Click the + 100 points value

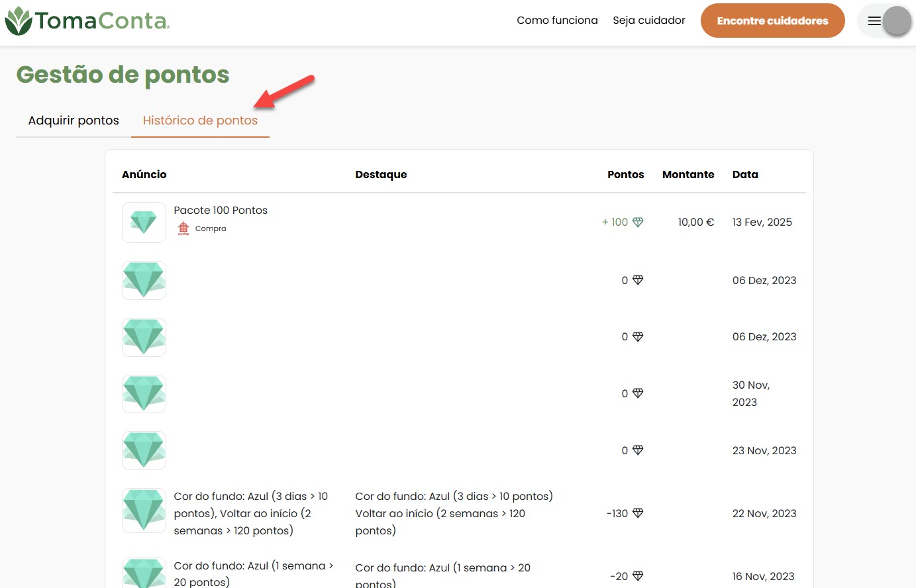(615, 222)
